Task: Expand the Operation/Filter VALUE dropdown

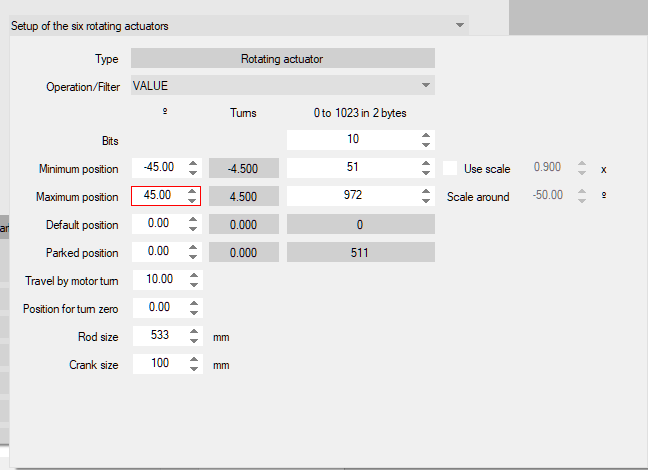Action: click(x=426, y=86)
